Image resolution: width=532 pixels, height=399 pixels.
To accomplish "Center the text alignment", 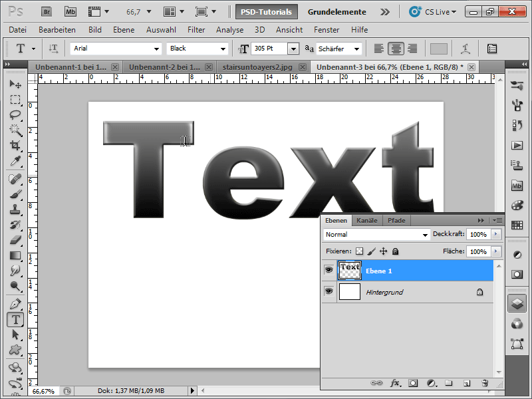I will coord(396,49).
